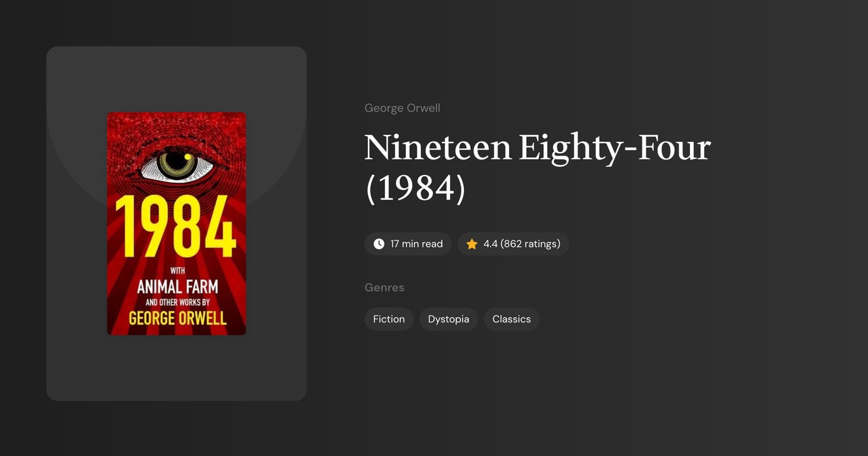Click the "(1984)" portion of the title
The image size is (868, 456).
[414, 188]
